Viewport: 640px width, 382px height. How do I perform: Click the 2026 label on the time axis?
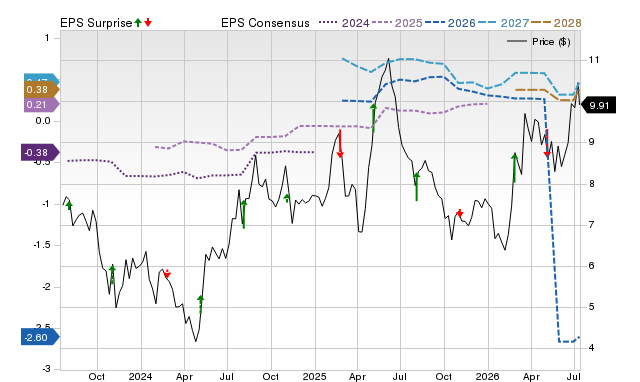[x=488, y=376]
